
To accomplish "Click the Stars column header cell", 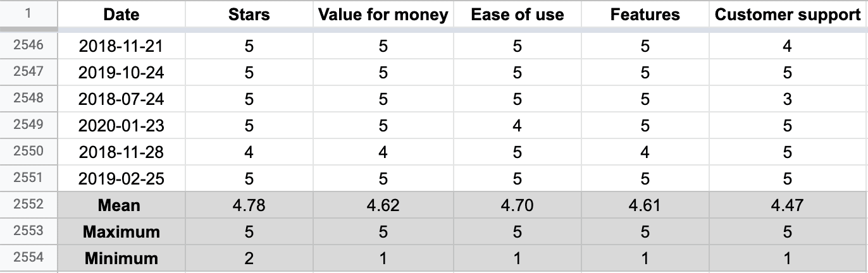I will tap(249, 15).
